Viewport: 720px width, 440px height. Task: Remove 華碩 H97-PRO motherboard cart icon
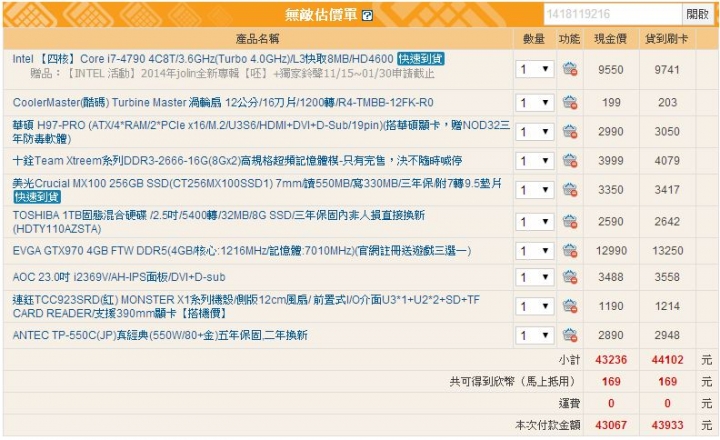click(x=570, y=132)
